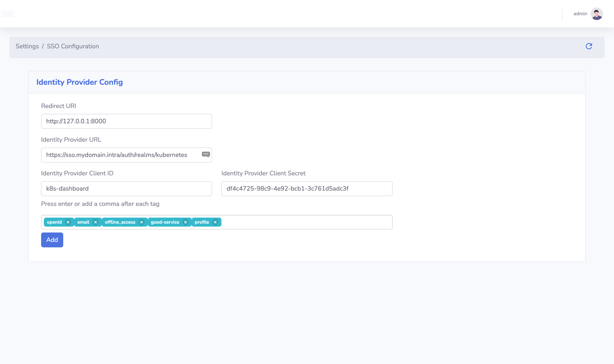Screen dimensions: 614x364
Task: Click password manager icon in Provider URL field
Action: pos(206,154)
